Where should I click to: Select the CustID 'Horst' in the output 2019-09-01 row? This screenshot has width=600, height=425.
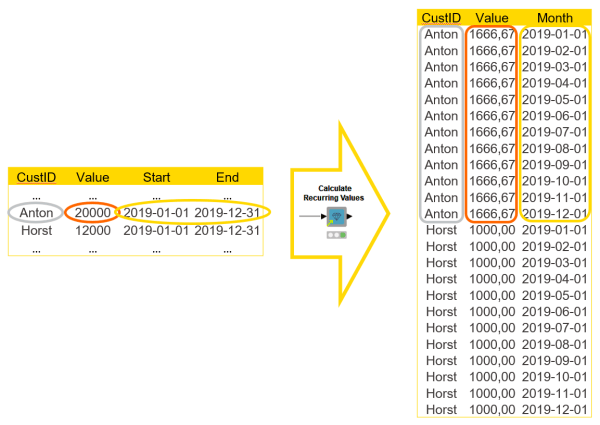click(441, 361)
